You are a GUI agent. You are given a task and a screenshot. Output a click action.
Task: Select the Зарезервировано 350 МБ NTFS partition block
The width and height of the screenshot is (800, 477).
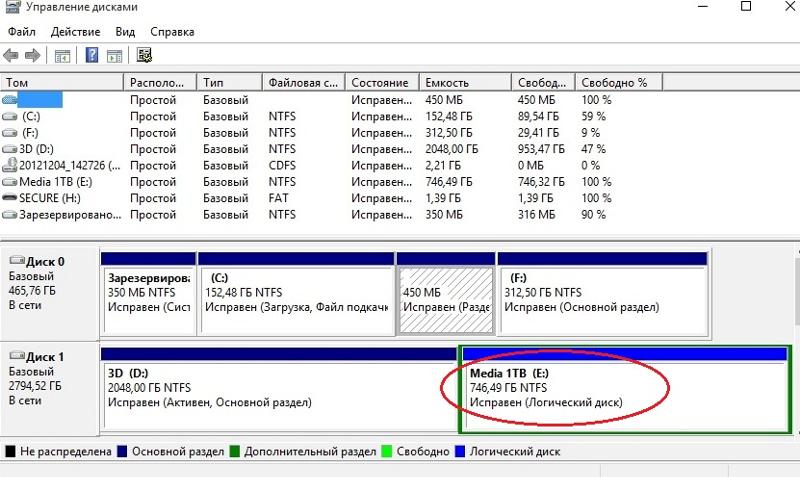click(148, 293)
